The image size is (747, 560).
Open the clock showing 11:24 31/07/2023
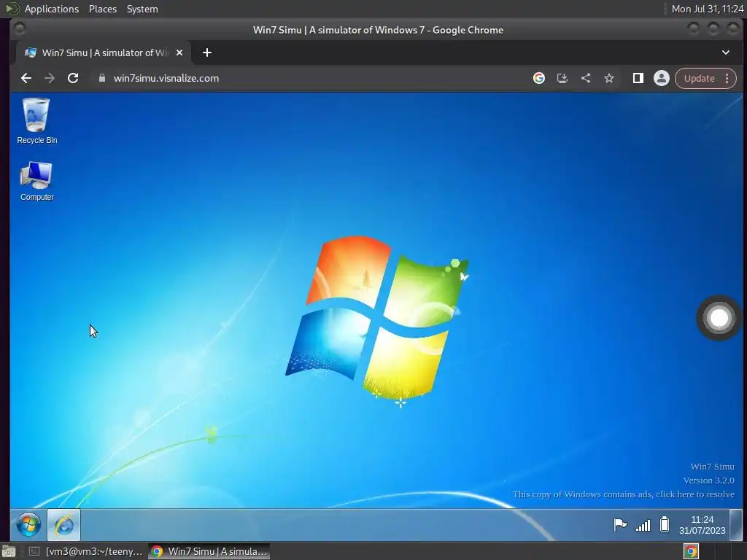703,525
